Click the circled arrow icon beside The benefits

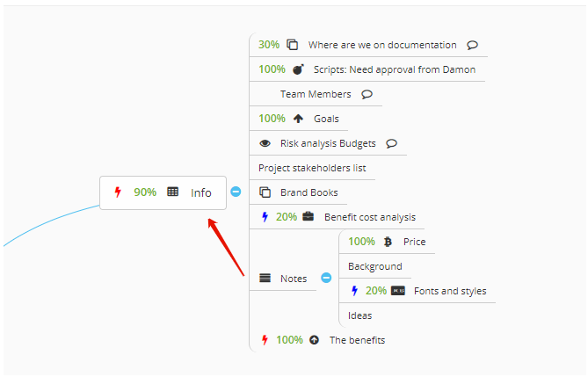pos(315,340)
